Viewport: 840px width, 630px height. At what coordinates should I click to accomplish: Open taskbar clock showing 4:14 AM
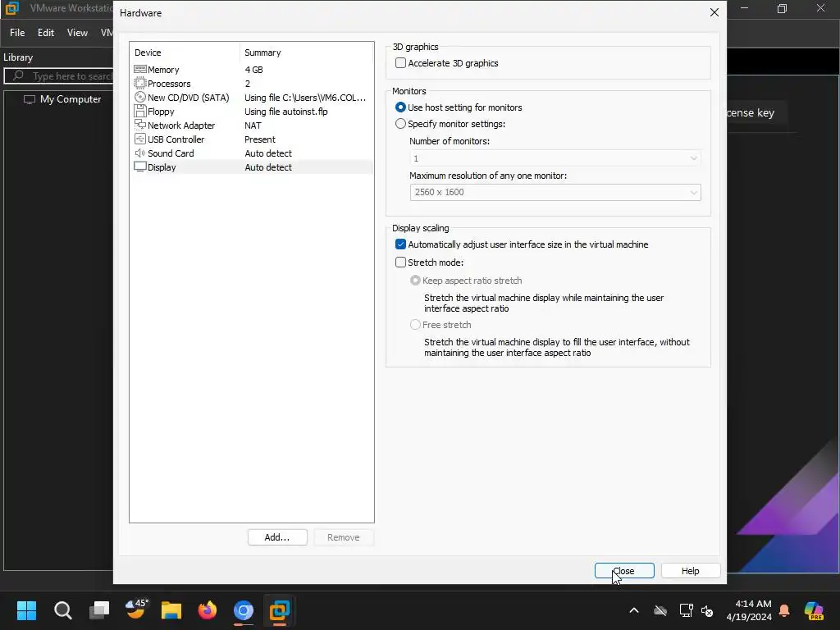coord(749,610)
